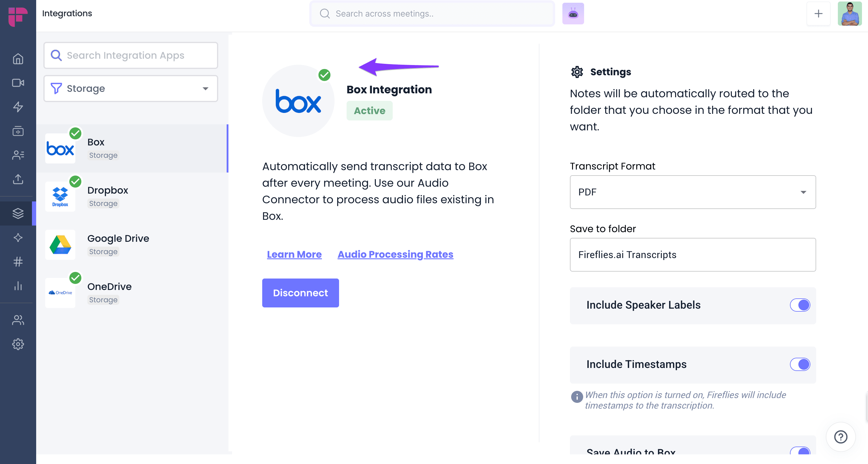Select Dropbox in integrations list
The image size is (868, 464).
coord(132,197)
